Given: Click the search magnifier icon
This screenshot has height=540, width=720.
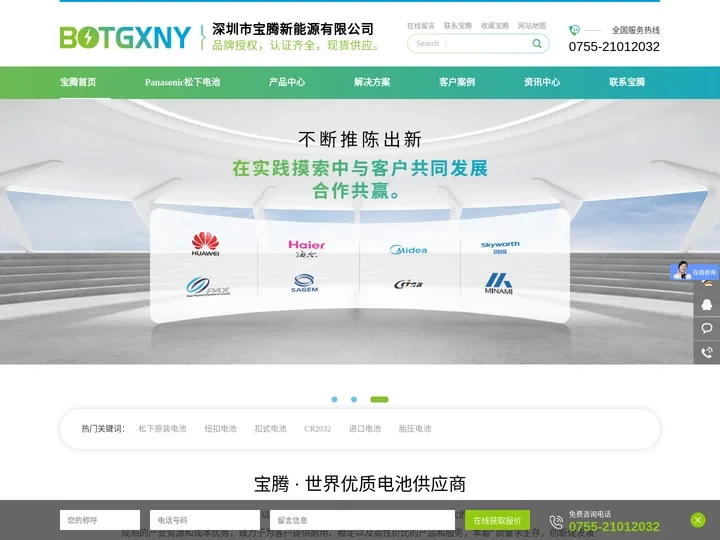Looking at the screenshot, I should 537,44.
